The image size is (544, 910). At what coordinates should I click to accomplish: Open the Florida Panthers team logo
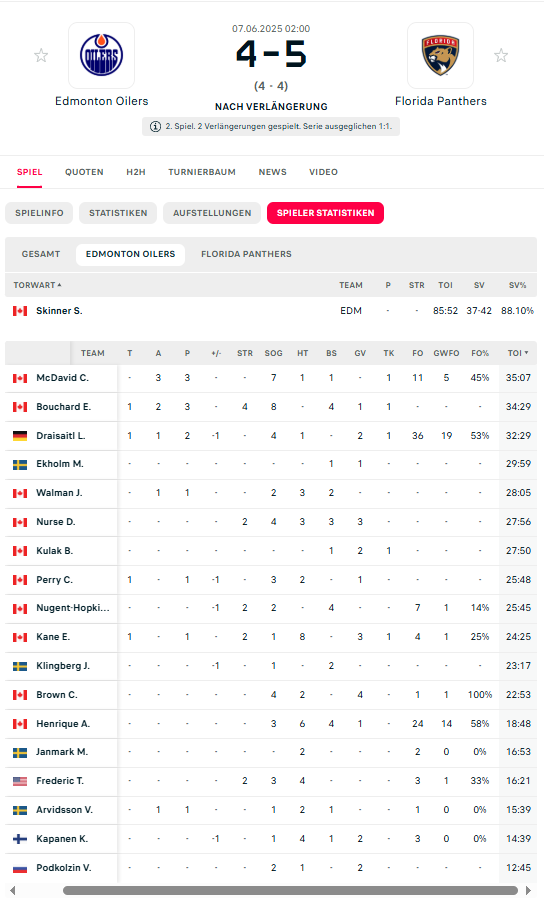click(x=440, y=56)
